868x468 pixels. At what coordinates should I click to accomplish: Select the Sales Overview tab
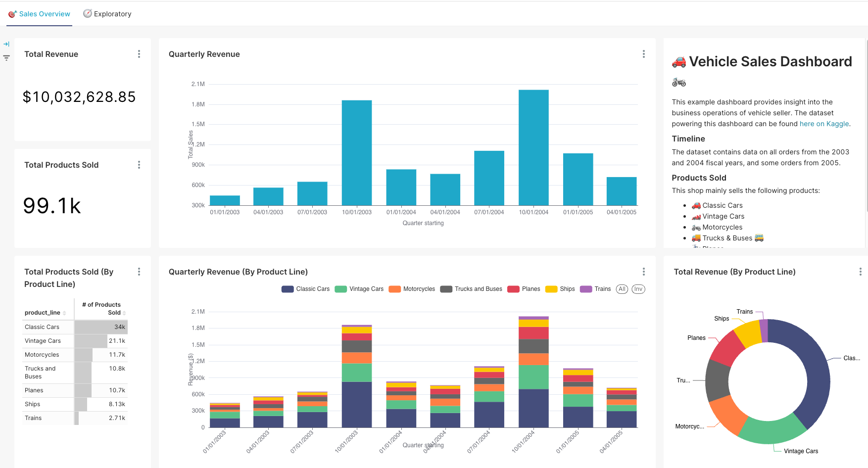44,14
